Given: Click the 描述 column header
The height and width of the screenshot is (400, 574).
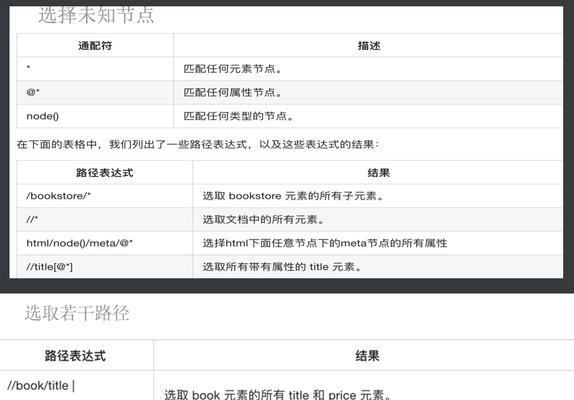Looking at the screenshot, I should click(368, 46).
